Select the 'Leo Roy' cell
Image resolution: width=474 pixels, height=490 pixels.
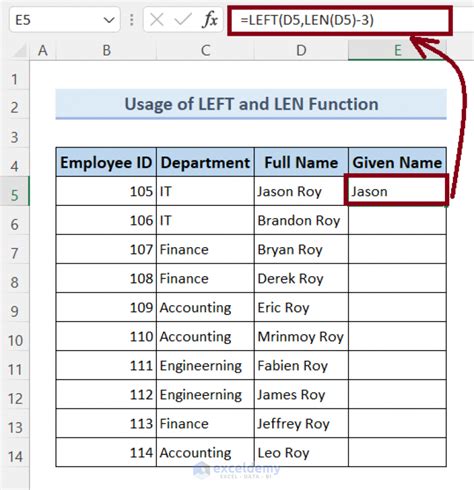tap(301, 452)
